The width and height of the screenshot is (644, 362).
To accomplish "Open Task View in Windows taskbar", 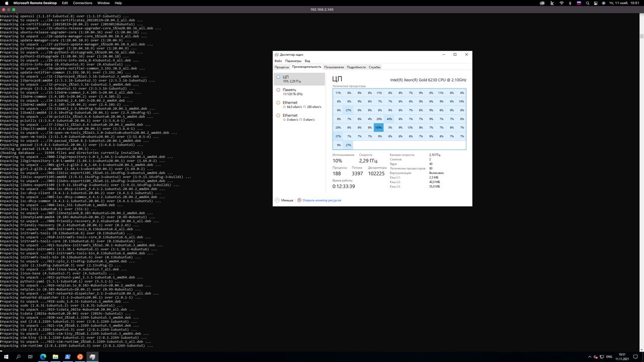I will coord(30,356).
